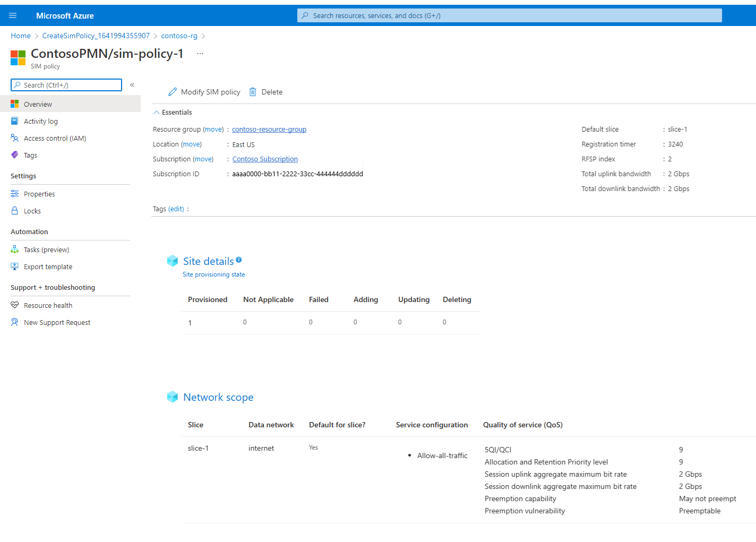
Task: Open Resource health
Action: tap(48, 305)
